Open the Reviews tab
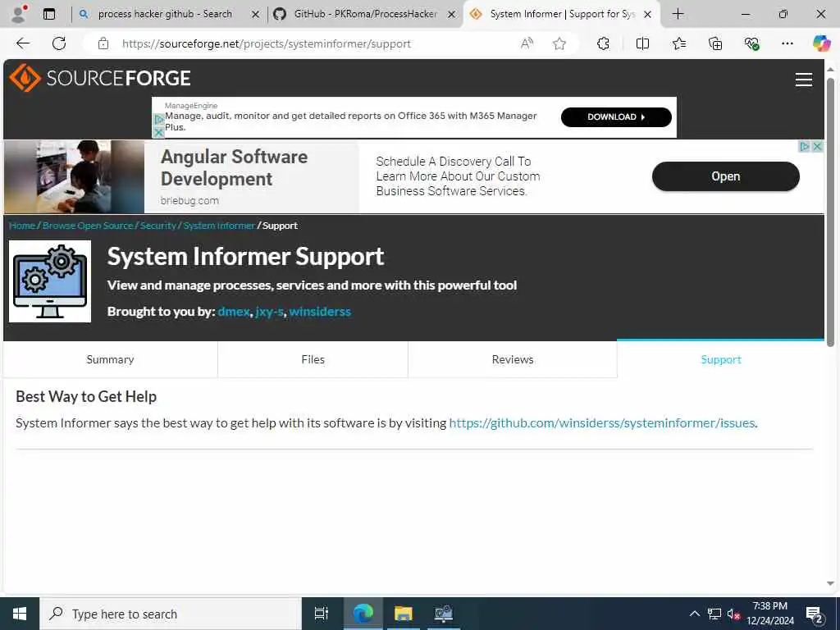 tap(513, 359)
